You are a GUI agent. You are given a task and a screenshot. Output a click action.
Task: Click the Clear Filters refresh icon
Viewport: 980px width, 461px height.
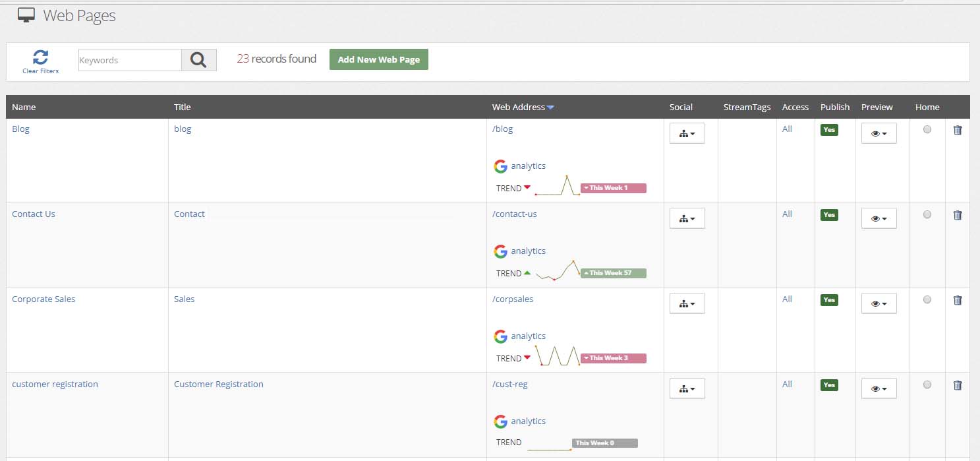(x=40, y=57)
